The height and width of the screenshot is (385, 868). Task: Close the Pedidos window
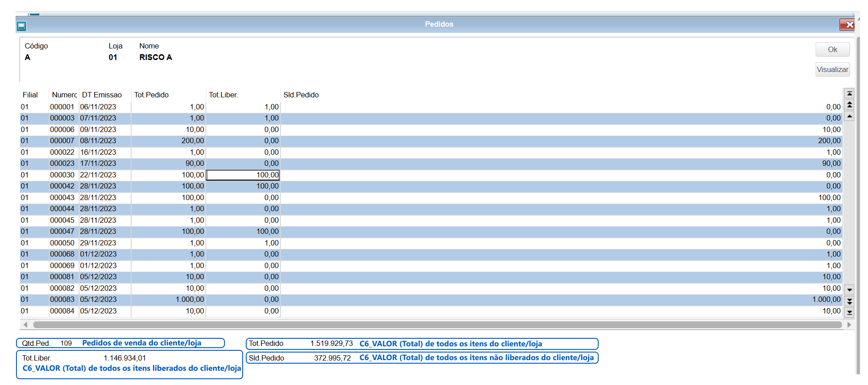(847, 25)
